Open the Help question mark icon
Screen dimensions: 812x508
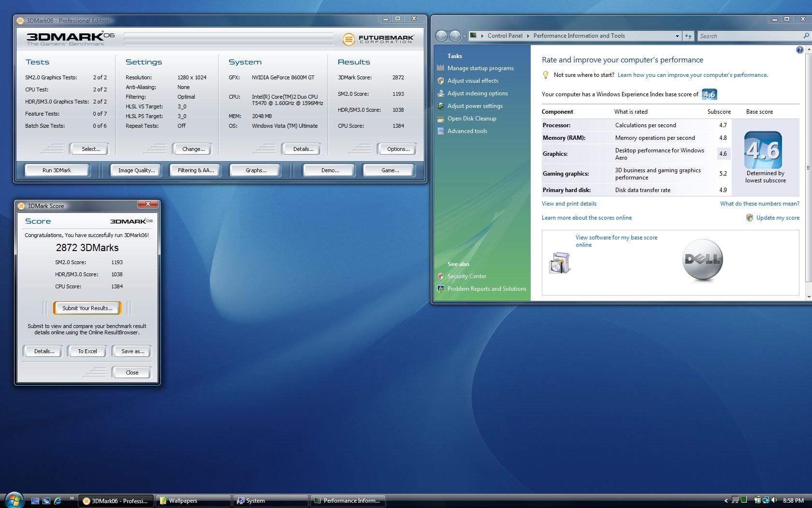(x=799, y=50)
